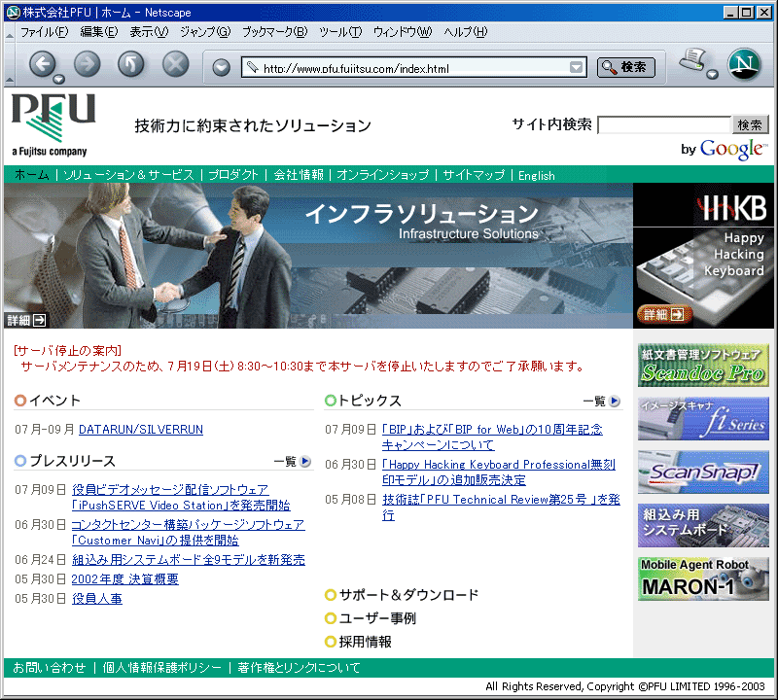Click 詳細 button on Happy Hacking Keyboard banner
Screen dimensions: 778x700
pos(664,314)
